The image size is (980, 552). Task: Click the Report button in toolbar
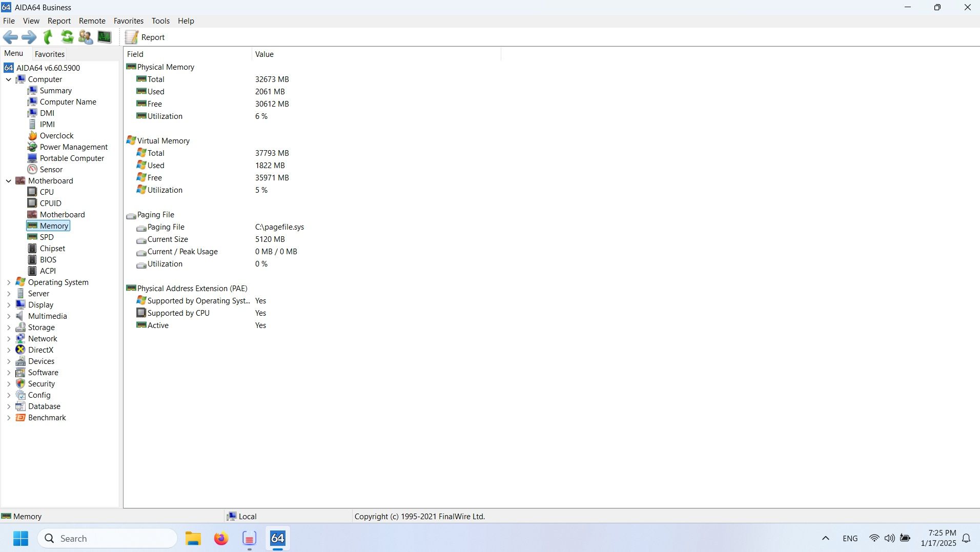(x=145, y=37)
